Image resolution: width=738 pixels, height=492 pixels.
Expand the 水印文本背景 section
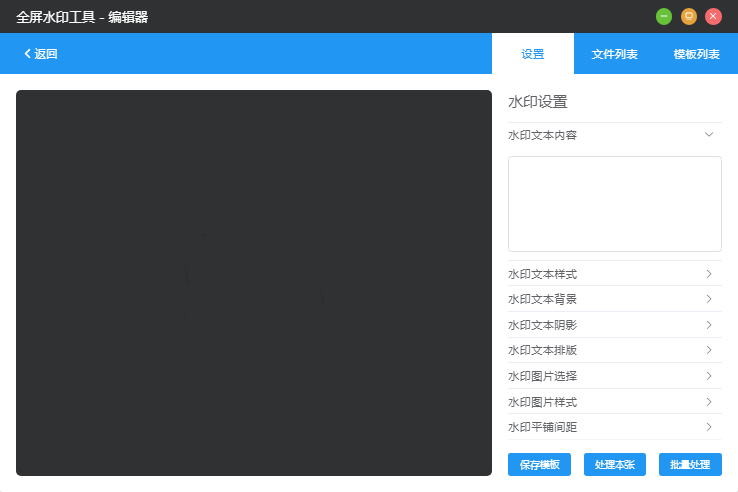614,299
